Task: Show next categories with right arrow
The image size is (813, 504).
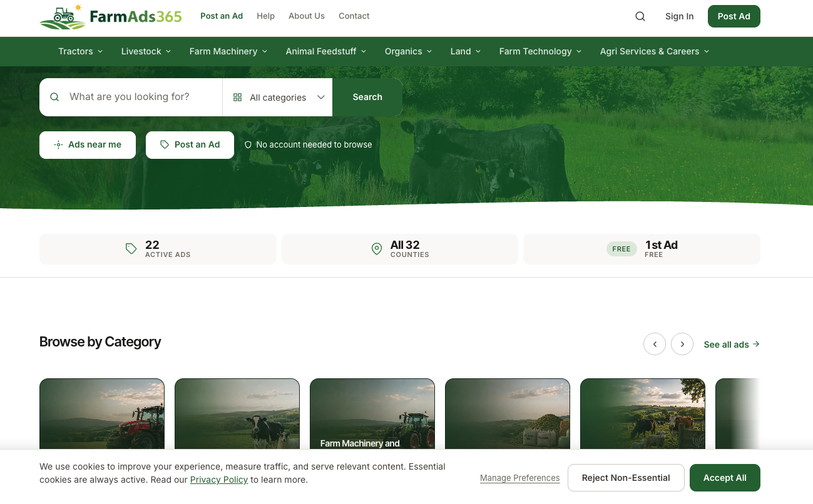Action: pos(682,344)
